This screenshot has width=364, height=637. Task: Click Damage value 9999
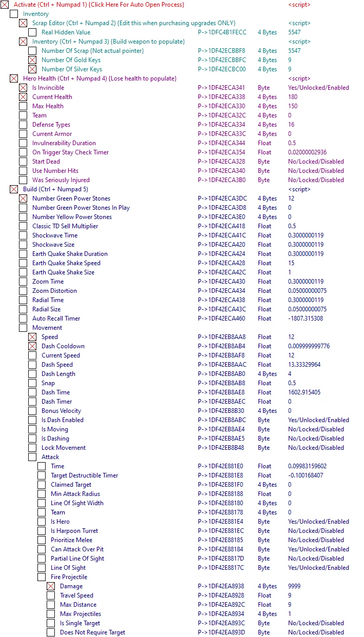[x=294, y=586]
